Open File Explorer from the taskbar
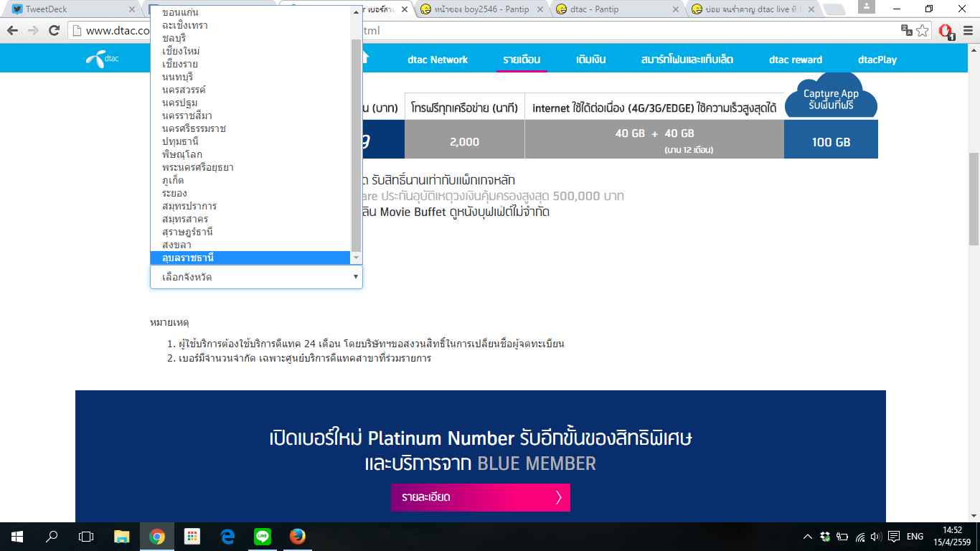The height and width of the screenshot is (551, 980). 123,536
